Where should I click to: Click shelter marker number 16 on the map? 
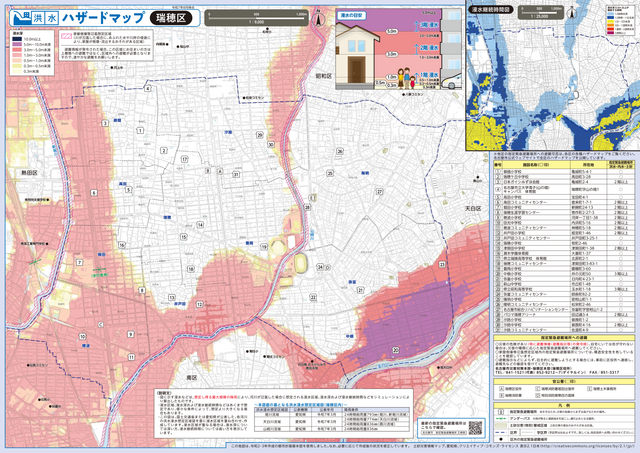pos(122,245)
